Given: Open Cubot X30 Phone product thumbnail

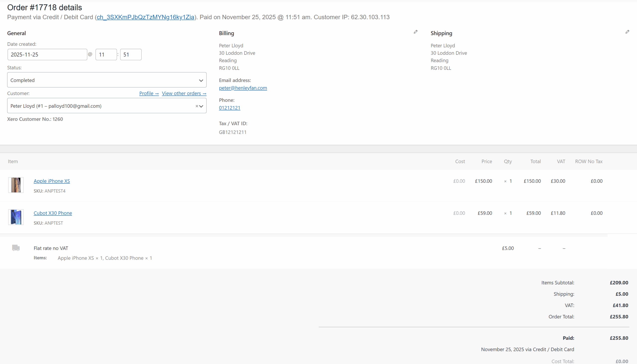Looking at the screenshot, I should point(16,217).
